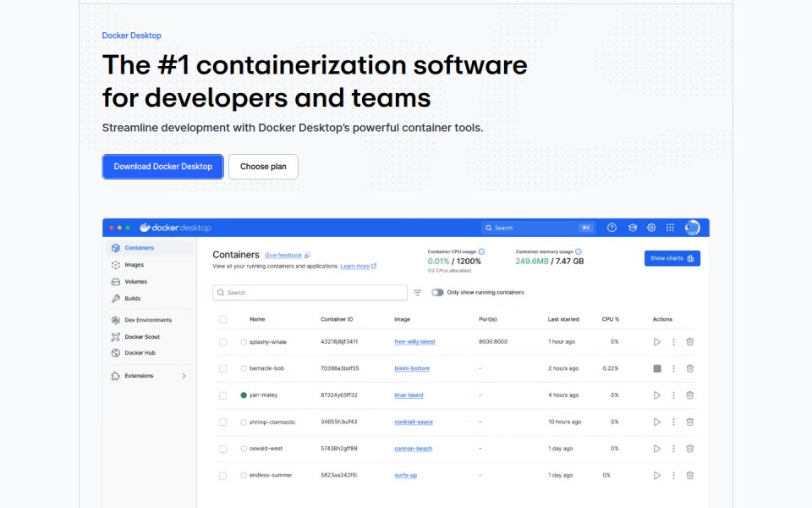This screenshot has height=508, width=812.
Task: Start the shrimp-clamtastic container play icon
Action: pos(656,422)
